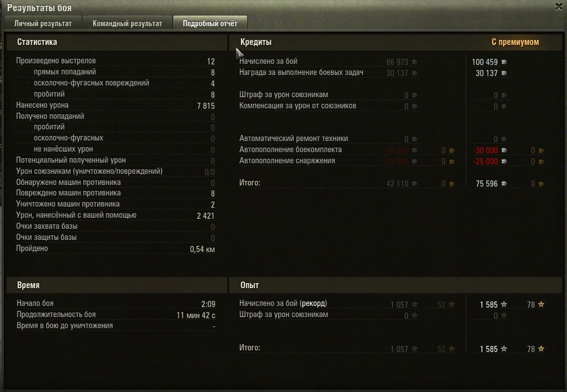Close the Результаты боя window

[559, 7]
